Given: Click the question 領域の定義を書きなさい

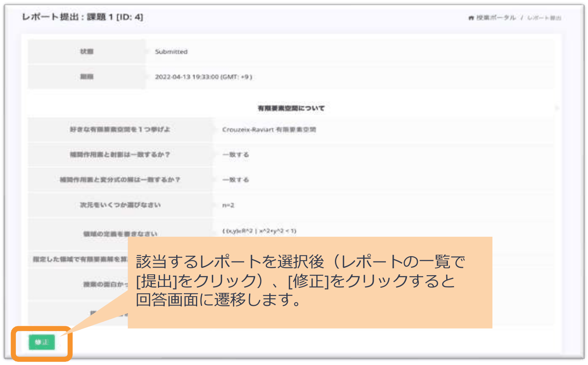Looking at the screenshot, I should pyautogui.click(x=120, y=234).
